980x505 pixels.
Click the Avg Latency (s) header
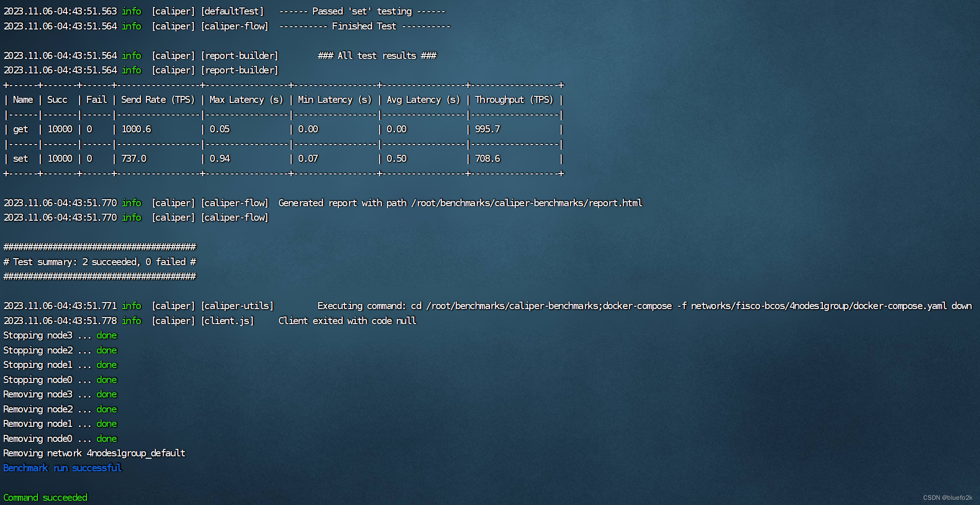(423, 100)
